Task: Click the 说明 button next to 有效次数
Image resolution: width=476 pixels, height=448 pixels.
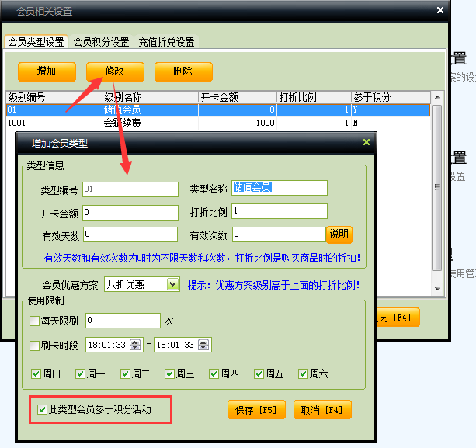Action: pos(339,234)
